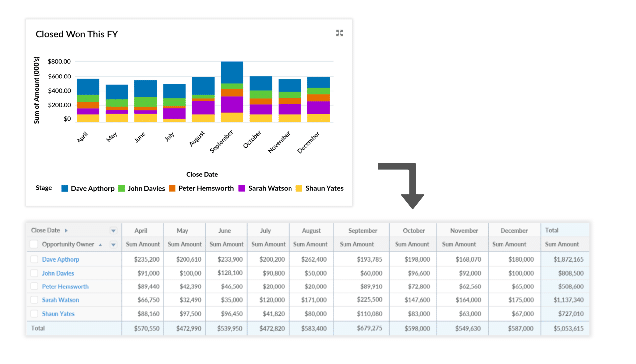Image resolution: width=636 pixels, height=364 pixels.
Task: Click the Total column header
Action: pyautogui.click(x=552, y=230)
